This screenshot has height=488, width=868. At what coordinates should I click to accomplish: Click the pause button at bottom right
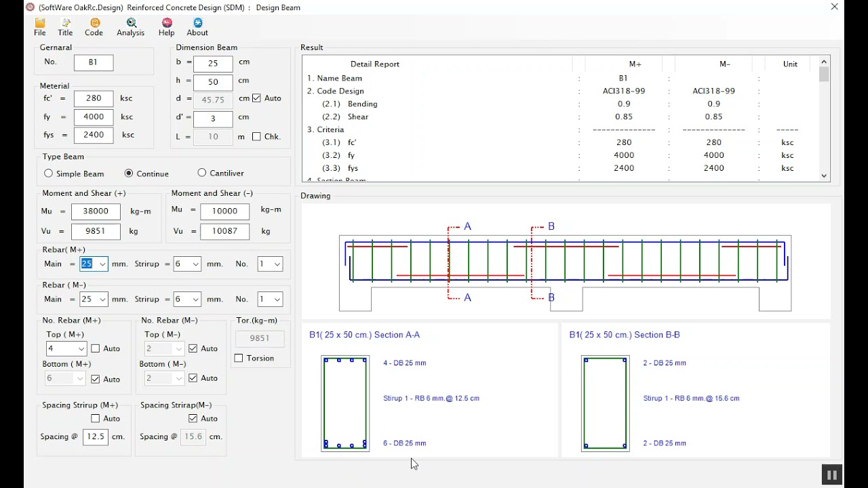(x=831, y=475)
